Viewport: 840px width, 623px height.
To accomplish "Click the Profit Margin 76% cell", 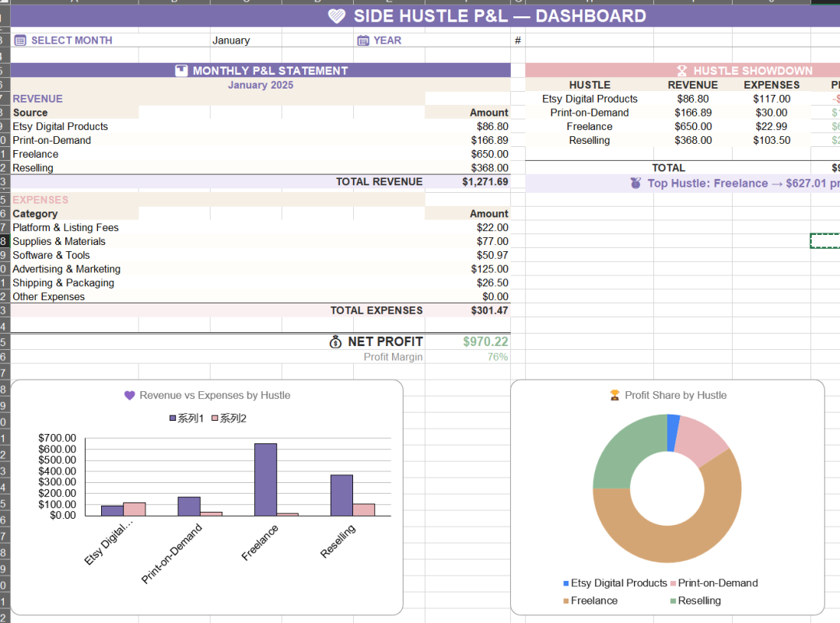I will [x=497, y=357].
